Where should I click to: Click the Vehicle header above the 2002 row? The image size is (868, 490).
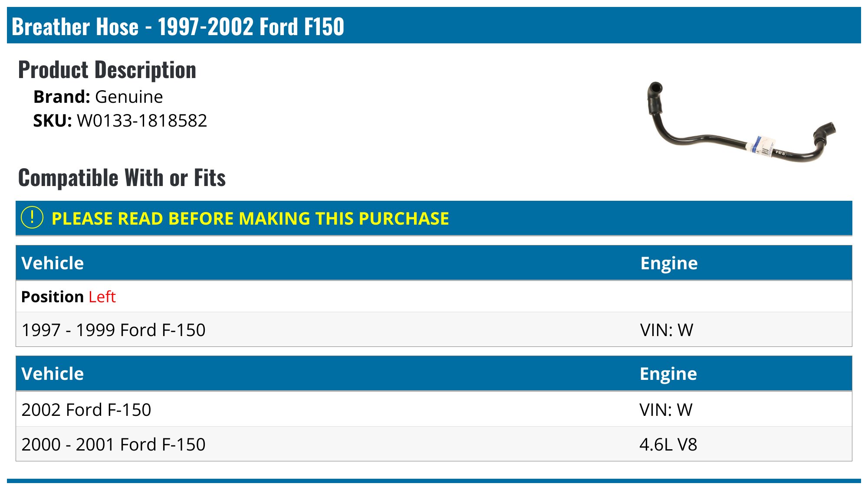click(53, 374)
